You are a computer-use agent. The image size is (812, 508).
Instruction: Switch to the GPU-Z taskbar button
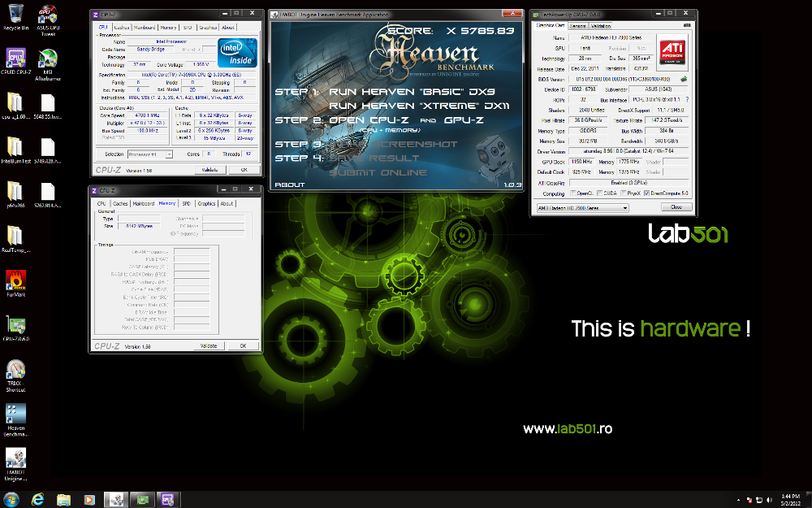coord(142,499)
